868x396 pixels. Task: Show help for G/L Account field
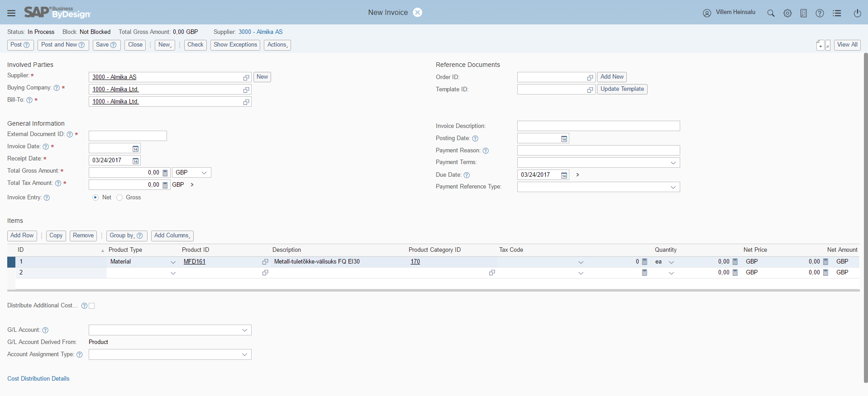coord(45,330)
